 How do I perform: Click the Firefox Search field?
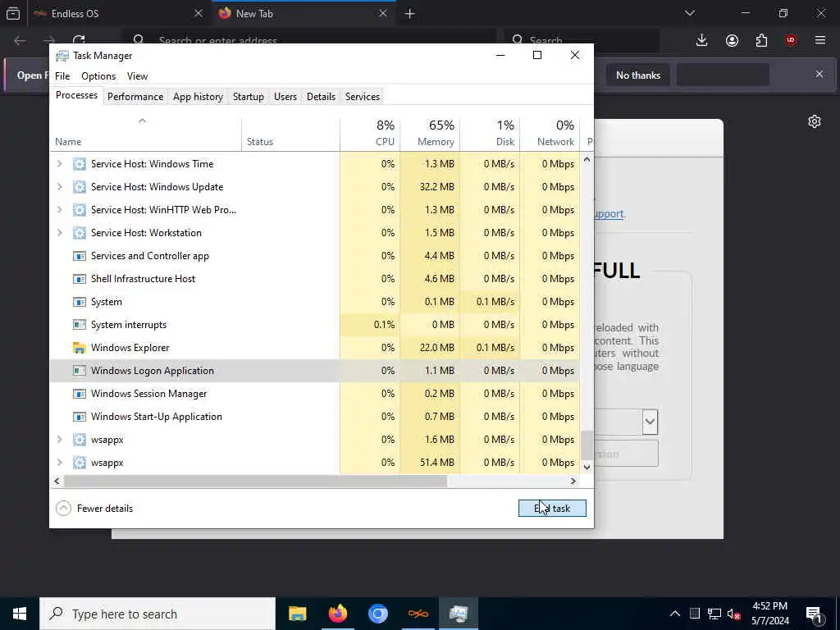pyautogui.click(x=582, y=40)
